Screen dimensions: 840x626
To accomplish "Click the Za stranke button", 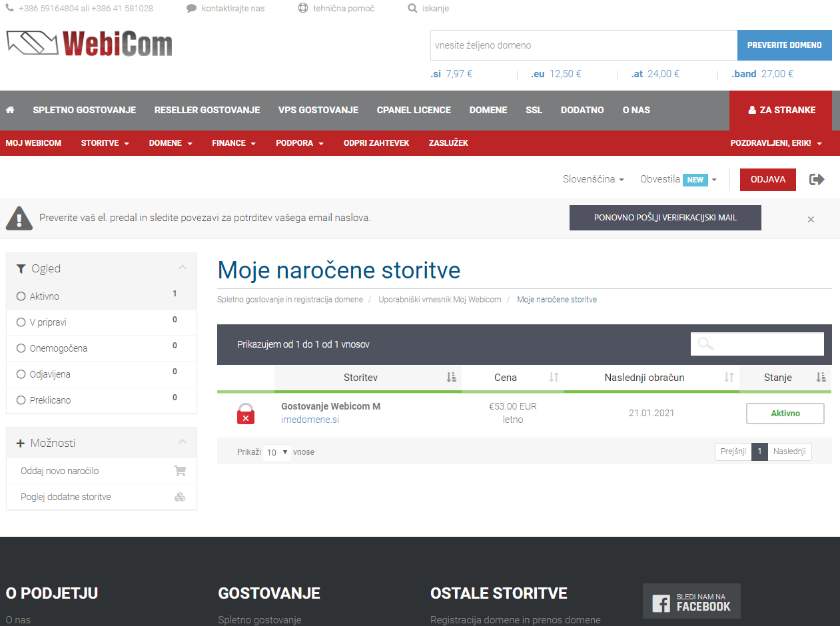I will 781,111.
